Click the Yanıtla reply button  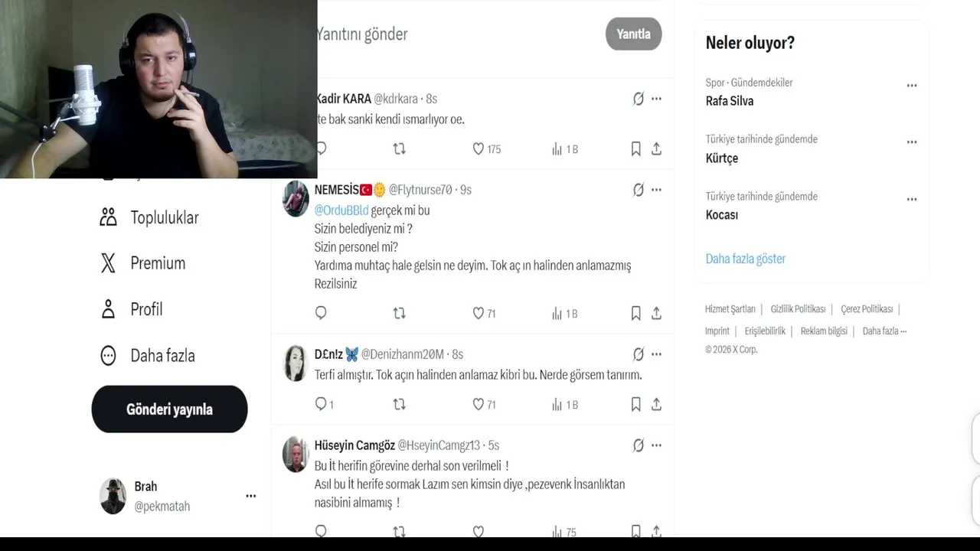(x=633, y=34)
